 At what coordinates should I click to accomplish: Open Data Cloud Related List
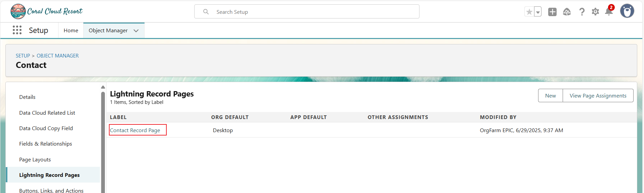[x=47, y=113]
